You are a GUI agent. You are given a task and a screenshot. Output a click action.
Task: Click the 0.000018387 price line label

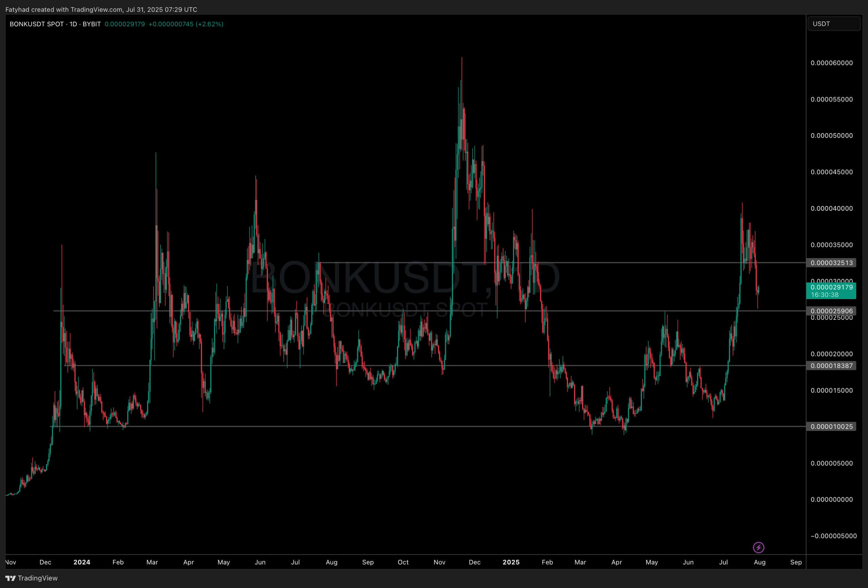831,366
